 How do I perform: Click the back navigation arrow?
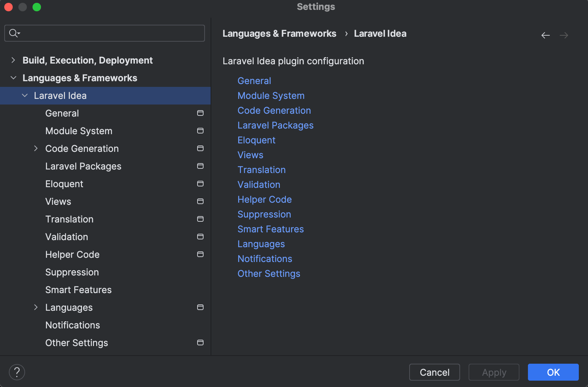point(546,35)
